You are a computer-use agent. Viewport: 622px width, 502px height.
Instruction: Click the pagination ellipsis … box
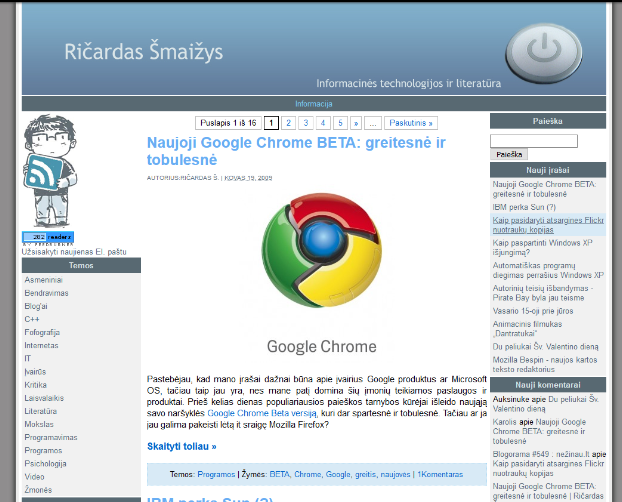pos(373,123)
